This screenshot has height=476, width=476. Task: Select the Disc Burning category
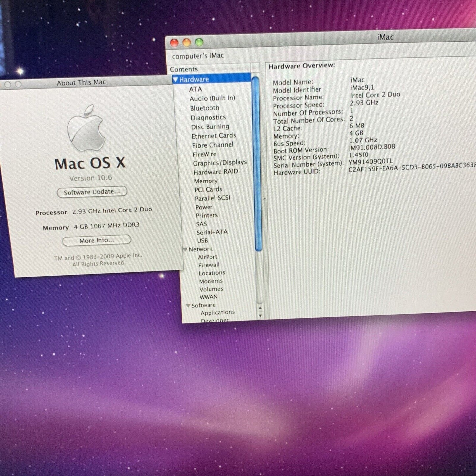tap(210, 126)
